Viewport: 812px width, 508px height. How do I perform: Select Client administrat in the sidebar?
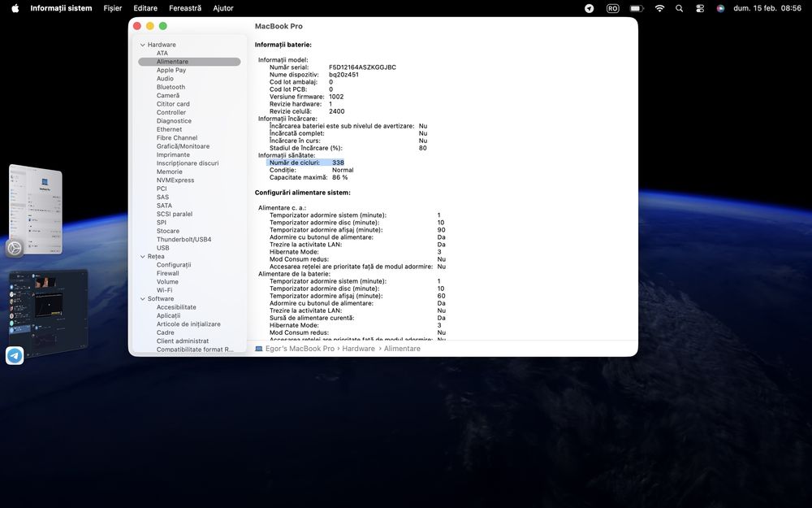tap(183, 341)
